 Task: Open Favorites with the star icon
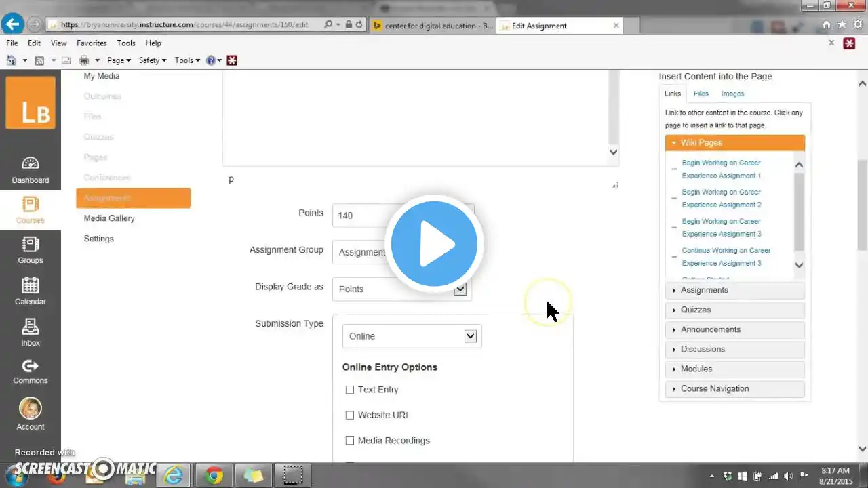click(842, 24)
